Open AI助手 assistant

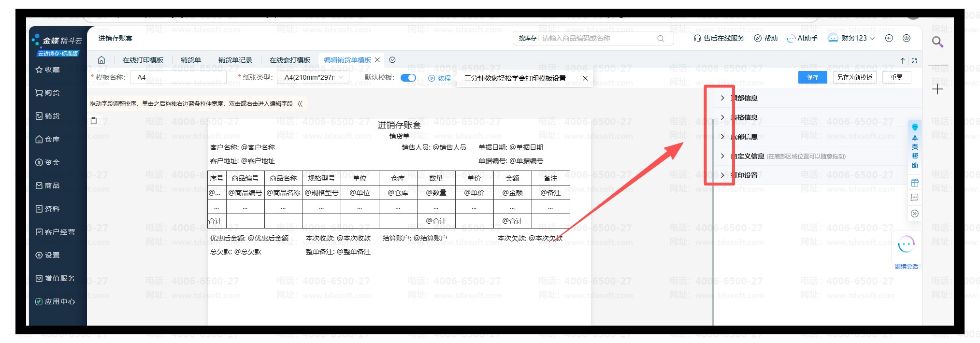coord(802,38)
